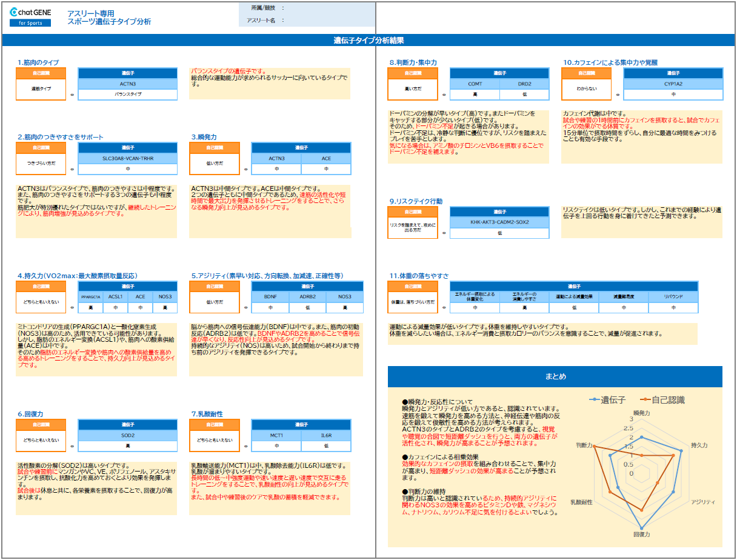Click the 6.回復力 section heading

[x=30, y=414]
